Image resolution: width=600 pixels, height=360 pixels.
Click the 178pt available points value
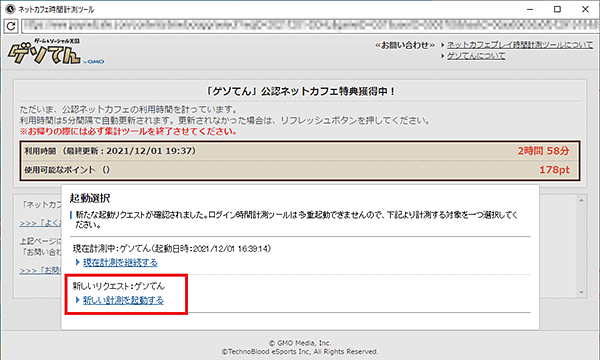tap(554, 169)
